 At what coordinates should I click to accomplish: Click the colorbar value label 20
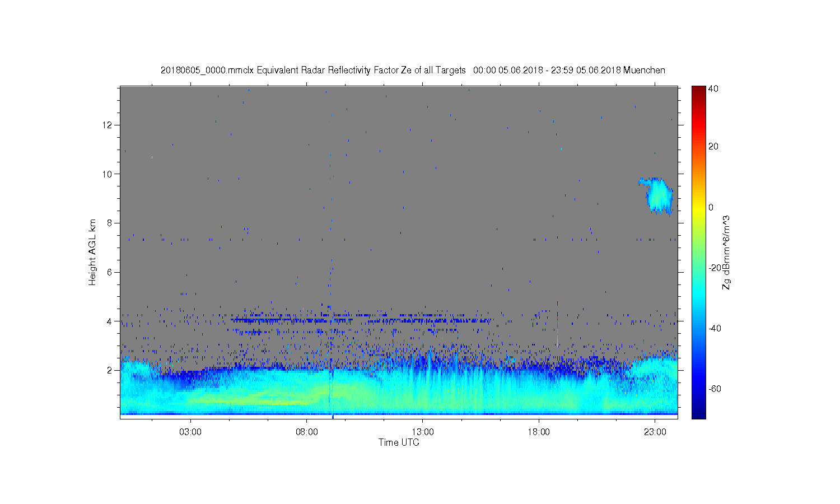tap(713, 147)
